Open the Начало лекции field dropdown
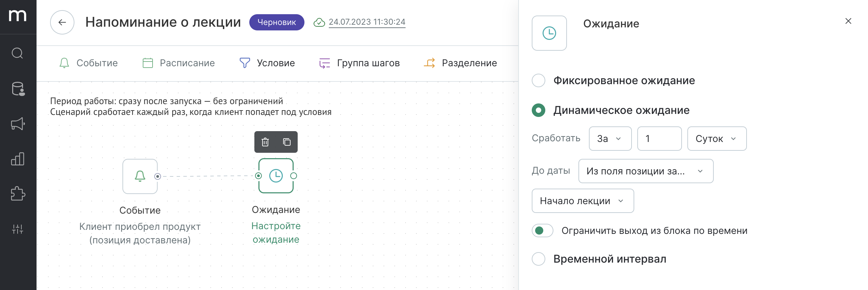This screenshot has width=868, height=290. coord(583,201)
